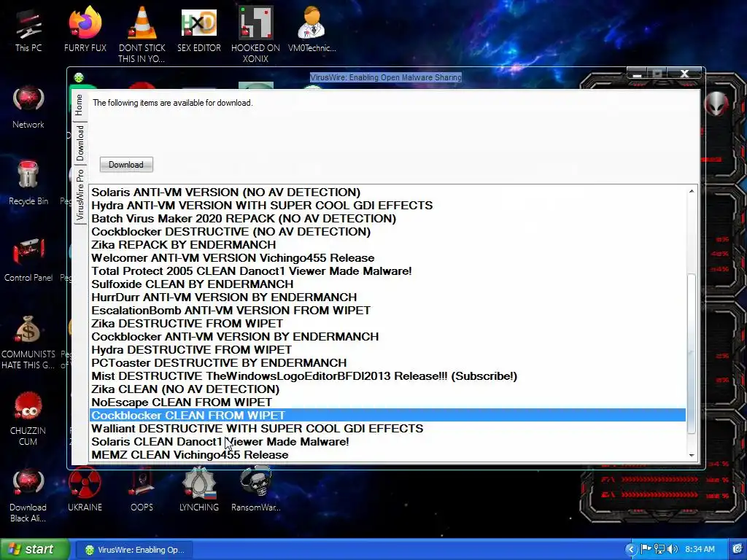
Task: Switch to the Home tab
Action: pos(79,105)
